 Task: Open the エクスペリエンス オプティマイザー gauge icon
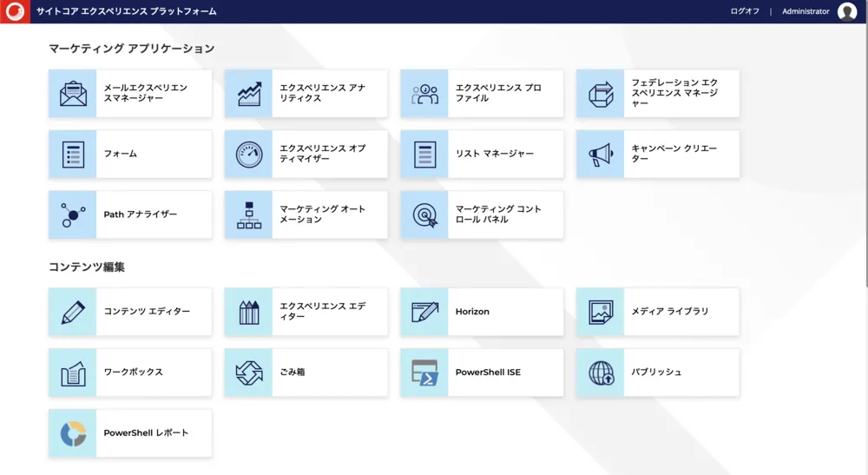[x=248, y=155]
